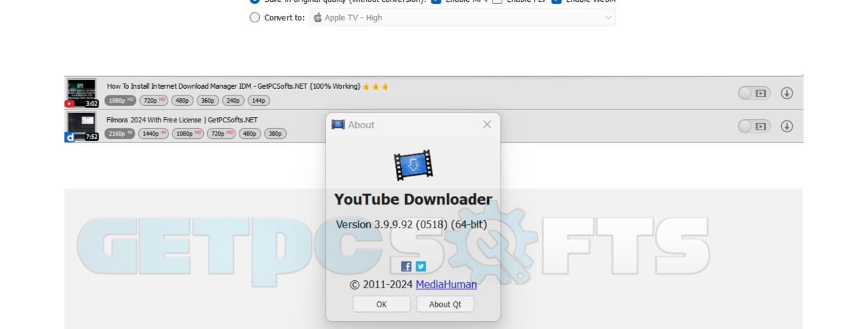This screenshot has width=868, height=329.
Task: Click the 'YouTube Downloader' heading in About
Action: click(413, 199)
